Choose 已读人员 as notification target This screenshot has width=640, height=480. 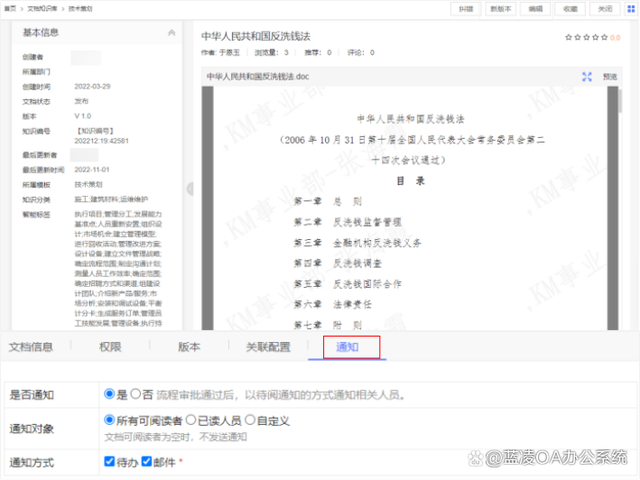190,421
